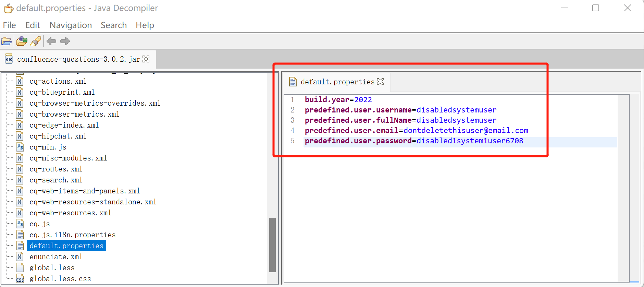Close the default.properties editor tab
Image resolution: width=644 pixels, height=287 pixels.
tap(380, 82)
